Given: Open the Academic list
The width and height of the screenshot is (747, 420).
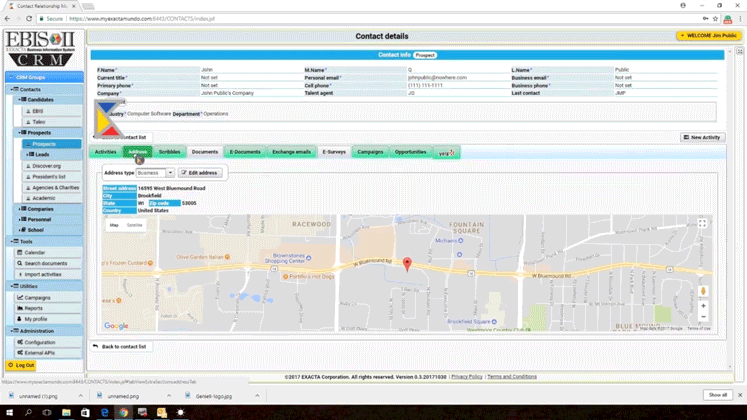Looking at the screenshot, I should (x=51, y=198).
